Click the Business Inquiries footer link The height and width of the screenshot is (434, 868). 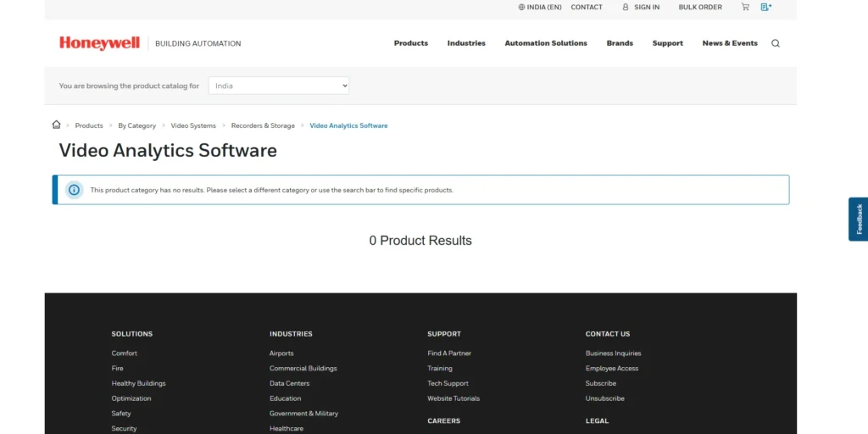[613, 353]
